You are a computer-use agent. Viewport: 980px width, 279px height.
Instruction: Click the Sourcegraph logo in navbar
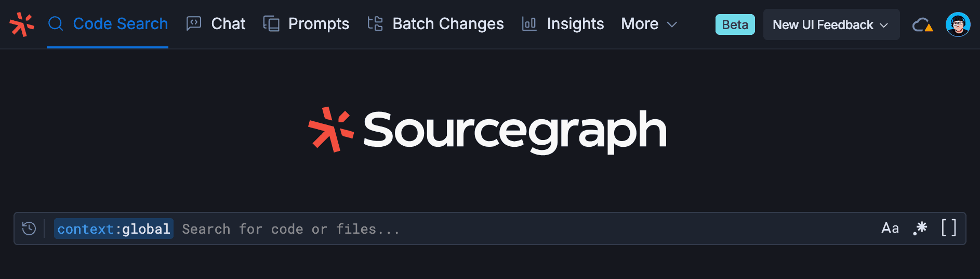tap(22, 24)
